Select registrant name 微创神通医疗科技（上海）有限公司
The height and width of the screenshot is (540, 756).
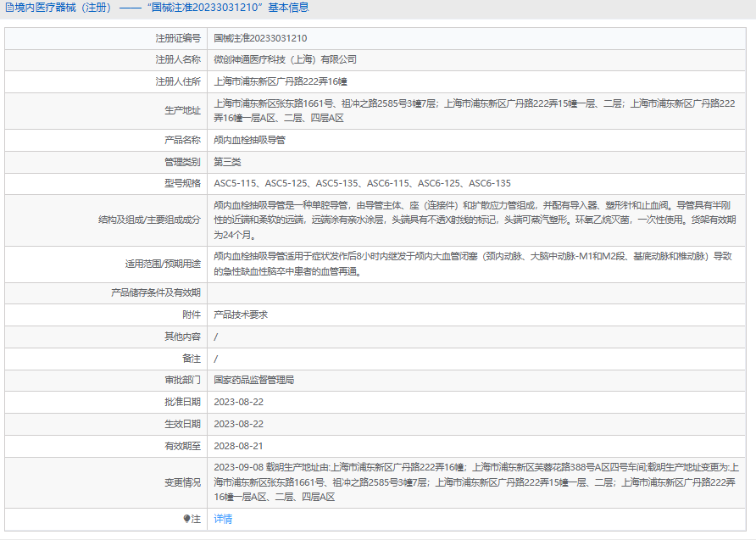point(286,59)
